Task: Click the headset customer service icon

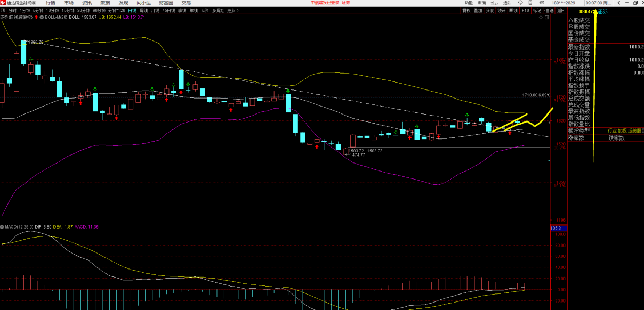Action: click(520, 3)
